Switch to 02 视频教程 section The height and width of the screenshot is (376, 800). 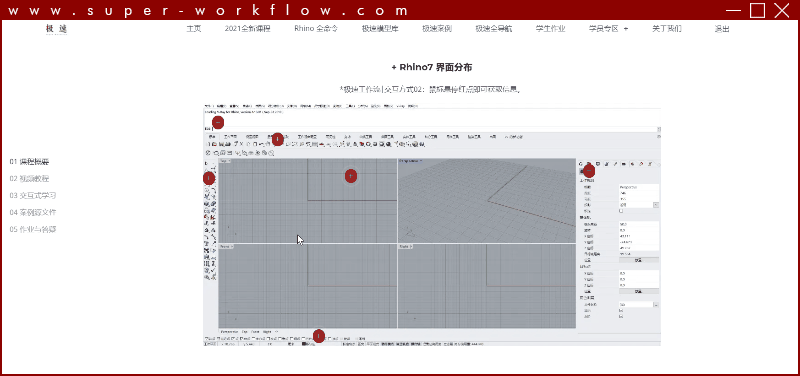(29, 179)
